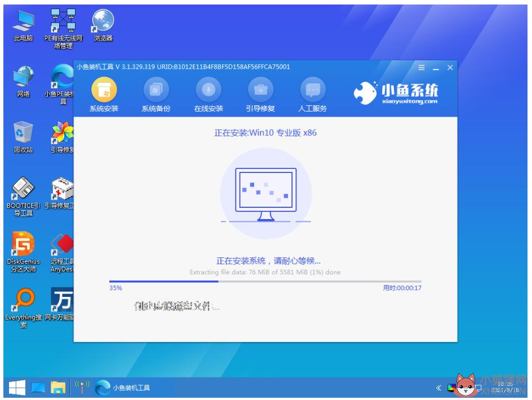This screenshot has height=400, width=532.
Task: Open the 引导修复 pinwheel desktop icon
Action: click(x=62, y=137)
